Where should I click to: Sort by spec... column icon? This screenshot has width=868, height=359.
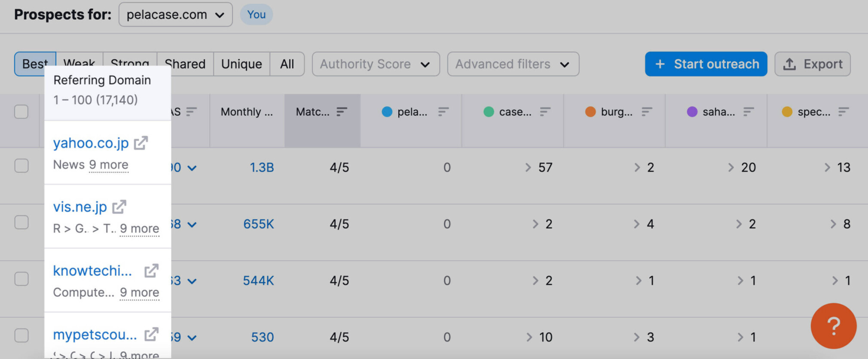coord(844,112)
